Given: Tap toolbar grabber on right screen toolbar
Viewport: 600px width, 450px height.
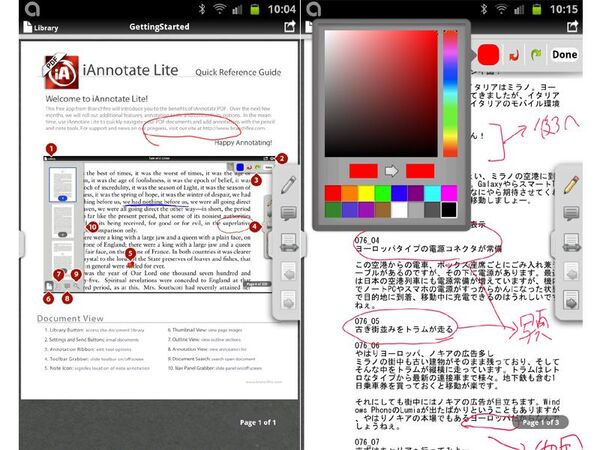Looking at the screenshot, I should 552,245.
